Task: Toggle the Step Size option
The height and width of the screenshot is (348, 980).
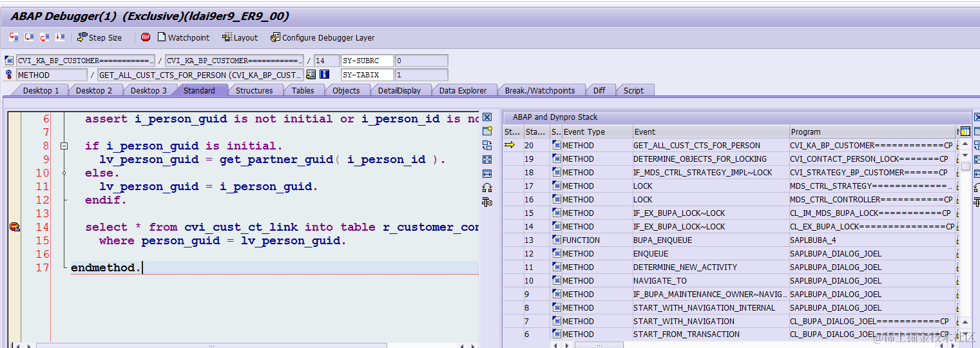Action: tap(100, 37)
